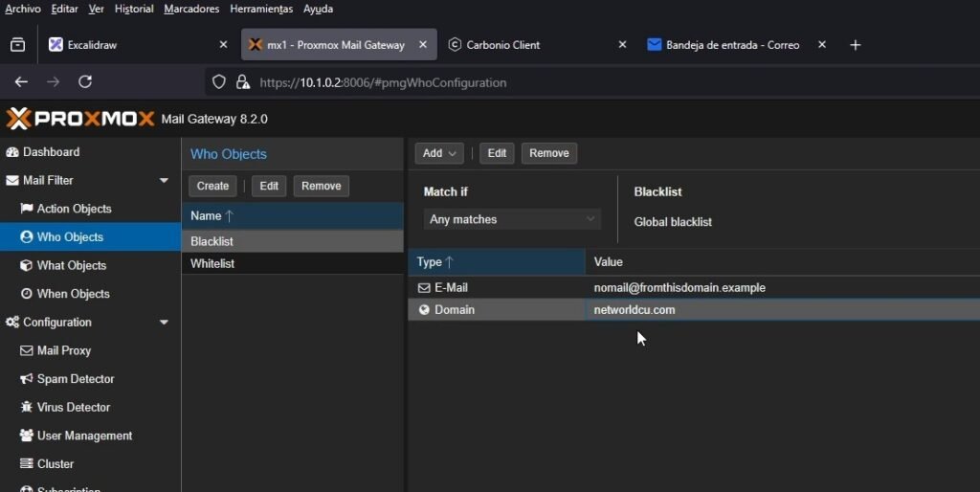Edit the selected Who Object
980x492 pixels.
pyautogui.click(x=269, y=186)
